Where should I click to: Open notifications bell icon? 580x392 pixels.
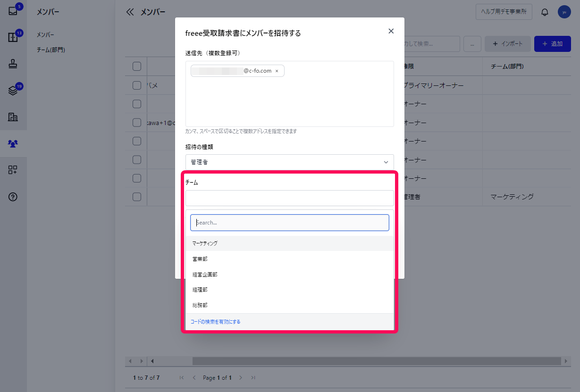click(x=545, y=12)
